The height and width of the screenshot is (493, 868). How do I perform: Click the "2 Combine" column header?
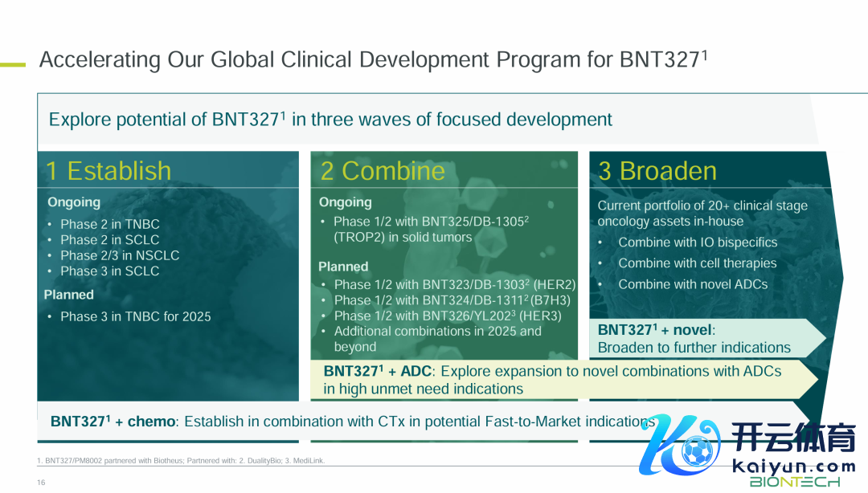point(383,171)
